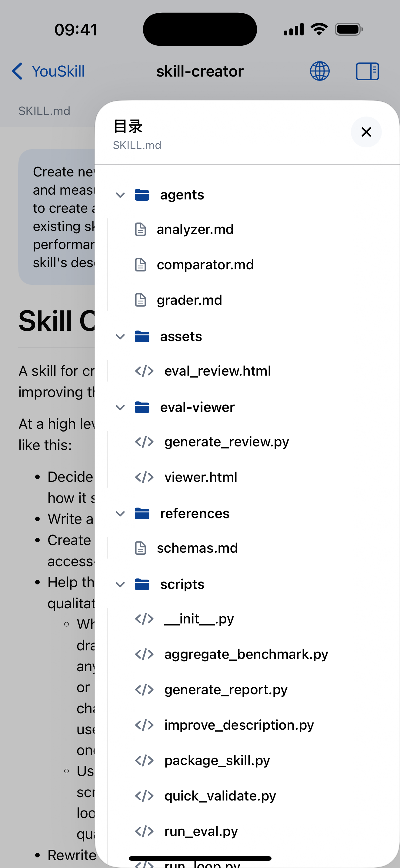The width and height of the screenshot is (400, 868).
Task: Click the folder icon of agents
Action: click(142, 195)
